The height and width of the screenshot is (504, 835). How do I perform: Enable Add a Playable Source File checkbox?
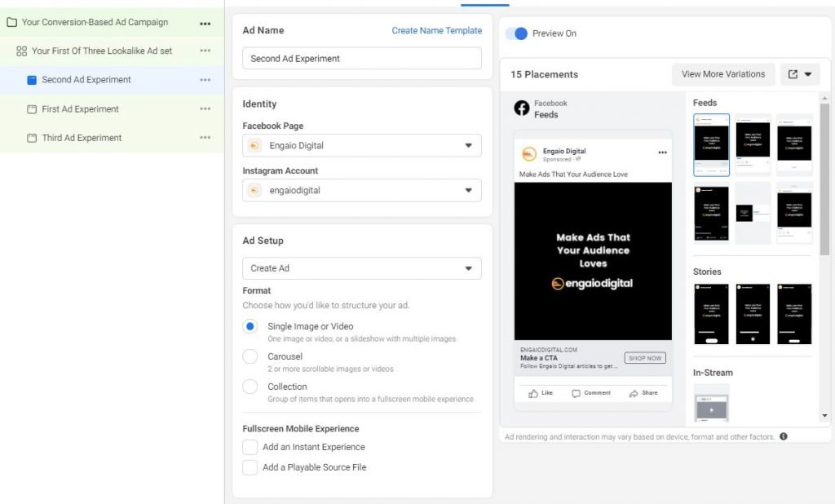pos(250,467)
